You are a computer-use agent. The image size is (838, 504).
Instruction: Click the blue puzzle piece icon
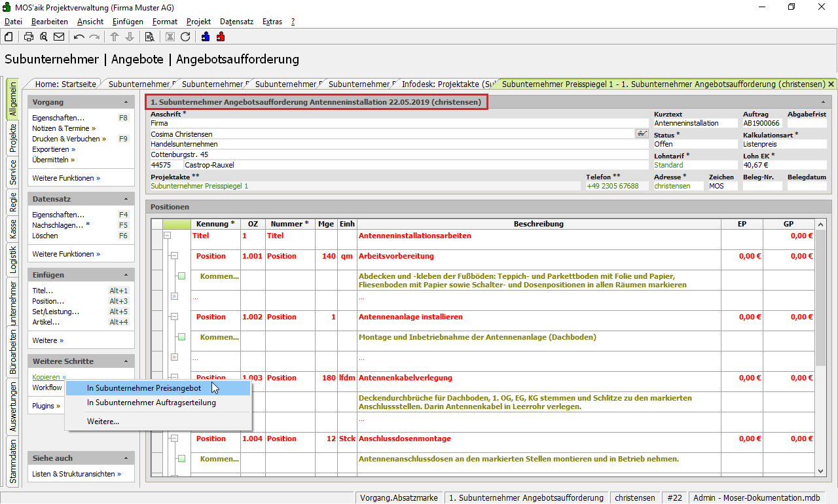[206, 37]
